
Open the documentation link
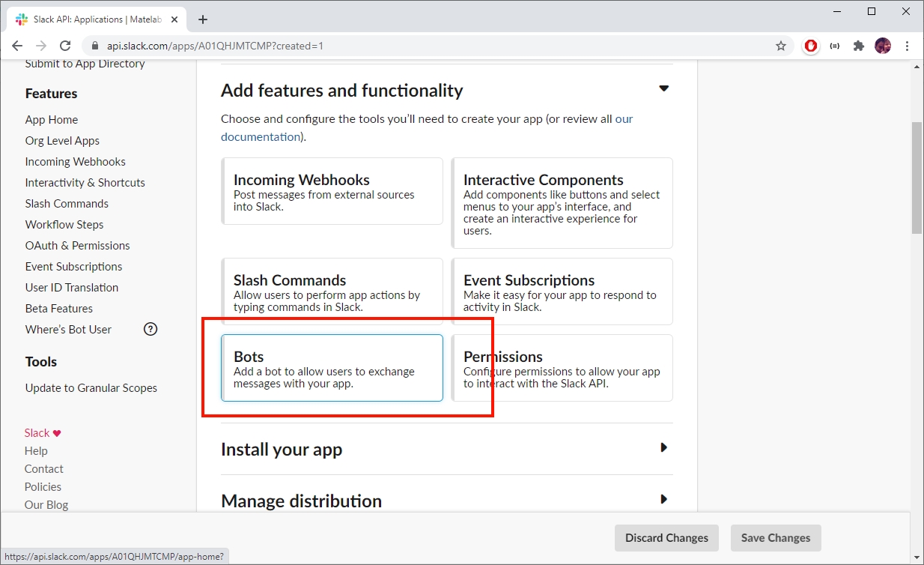[260, 136]
